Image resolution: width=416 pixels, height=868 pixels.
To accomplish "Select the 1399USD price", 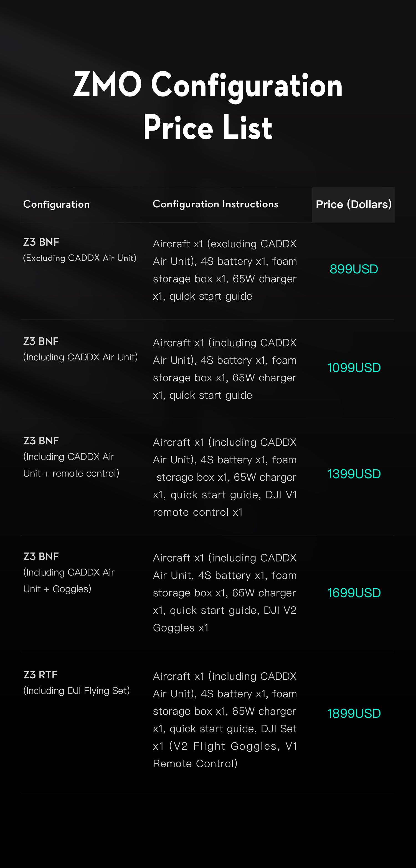I will [354, 474].
